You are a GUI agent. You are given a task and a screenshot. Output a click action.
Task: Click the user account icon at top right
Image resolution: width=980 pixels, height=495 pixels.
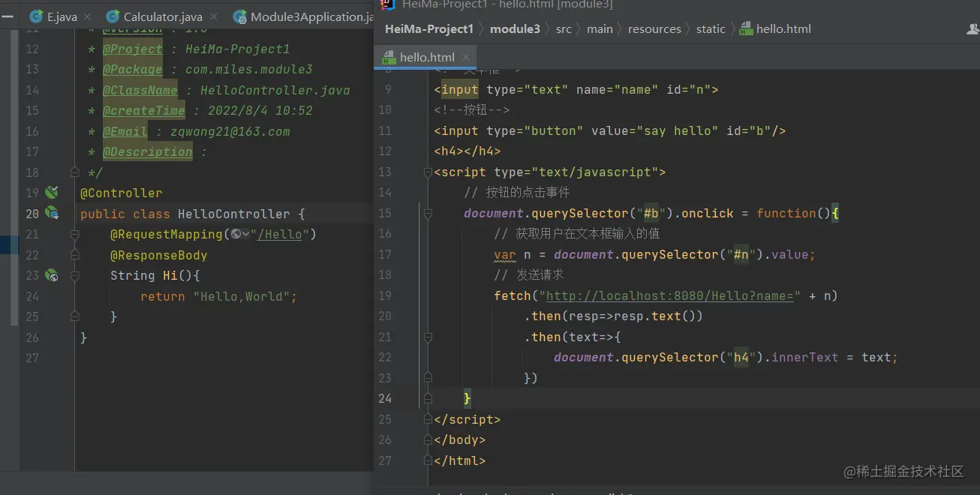(973, 29)
